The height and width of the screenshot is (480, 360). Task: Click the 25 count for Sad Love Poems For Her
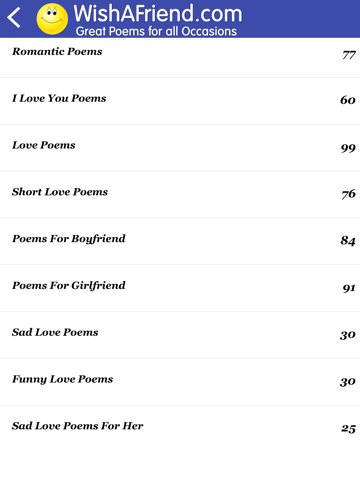pyautogui.click(x=348, y=428)
